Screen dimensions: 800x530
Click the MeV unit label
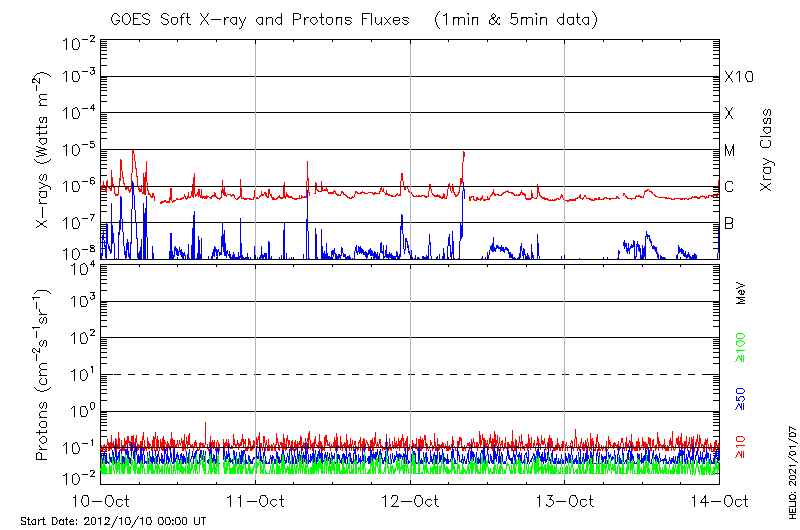tap(742, 295)
